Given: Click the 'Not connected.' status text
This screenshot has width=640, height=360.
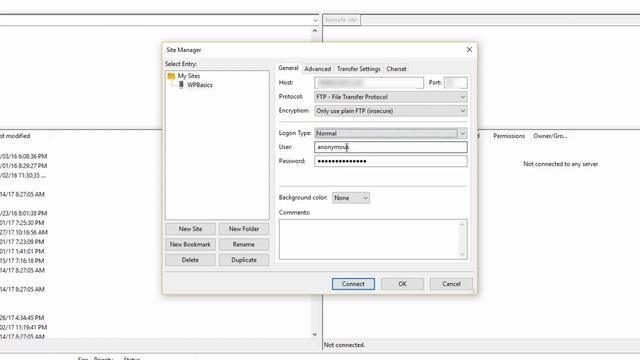Looking at the screenshot, I should point(344,345).
